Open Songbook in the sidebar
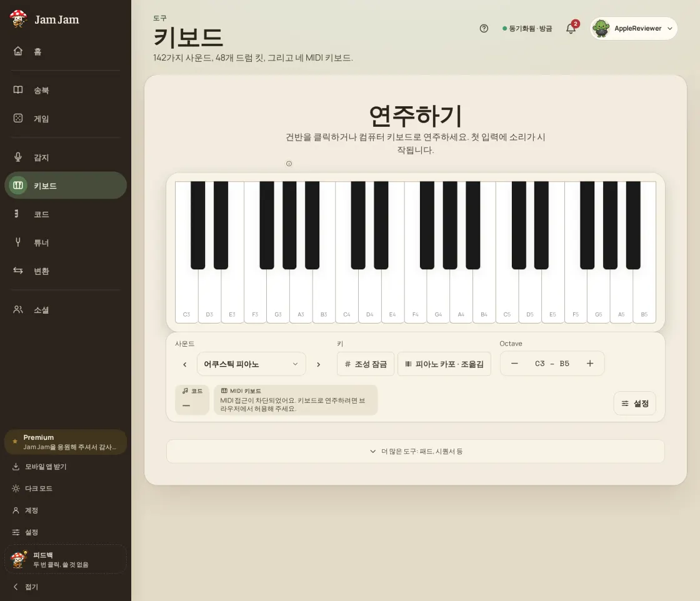 [x=66, y=90]
